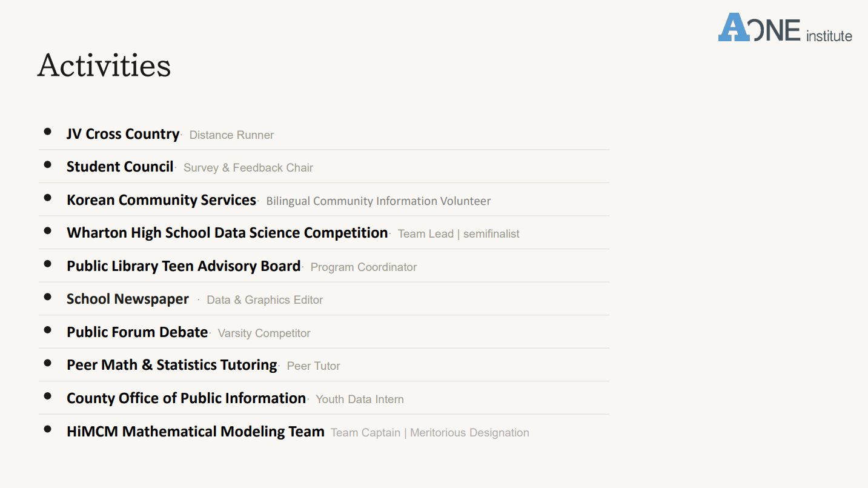Select the School Newspaper entry
Viewport: 868px width, 488px height.
(x=128, y=299)
